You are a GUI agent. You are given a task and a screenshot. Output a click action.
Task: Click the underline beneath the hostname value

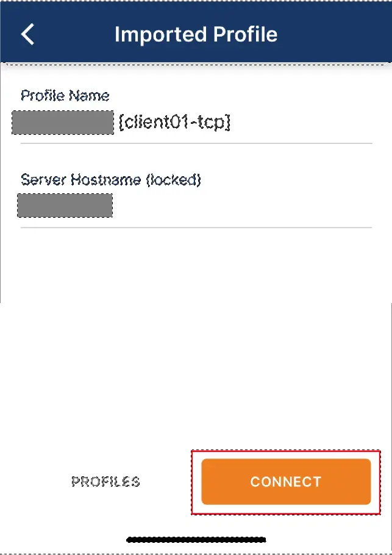196,227
